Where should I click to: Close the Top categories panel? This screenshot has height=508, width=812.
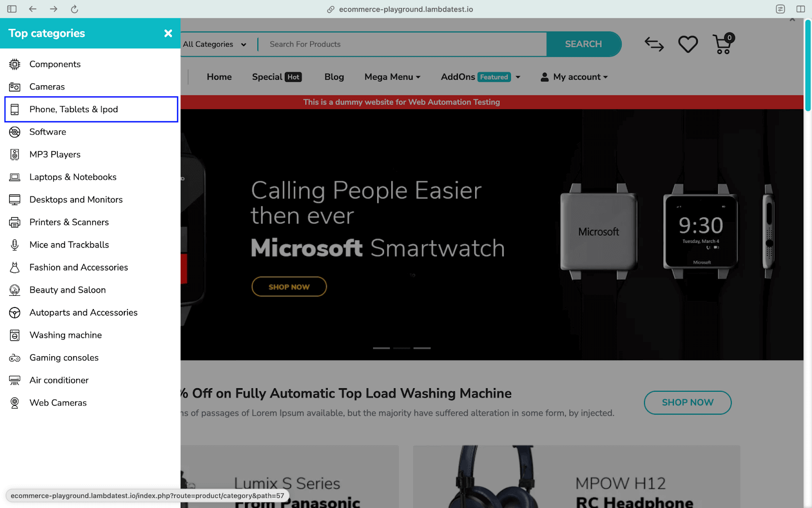point(168,33)
